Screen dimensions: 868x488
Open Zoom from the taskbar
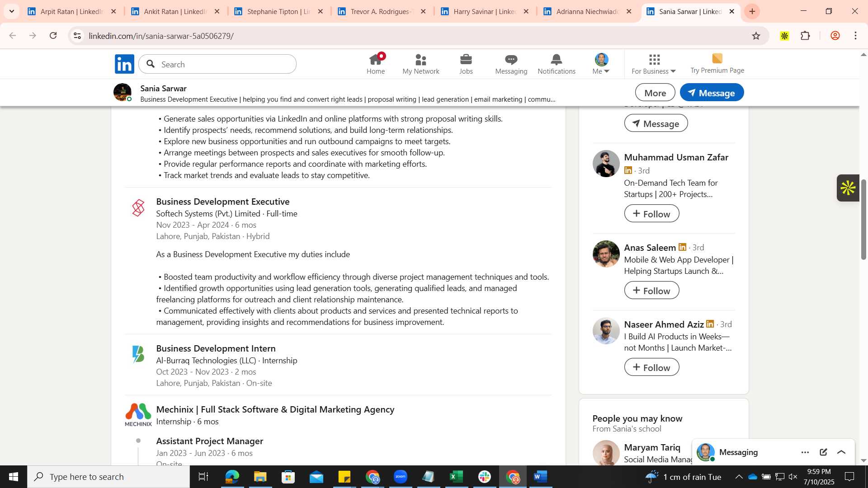[400, 477]
